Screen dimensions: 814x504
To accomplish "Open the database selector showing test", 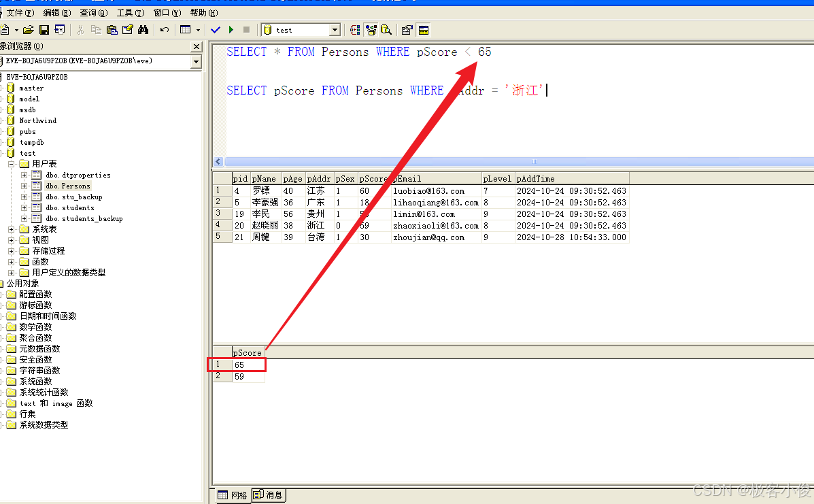I will click(x=301, y=30).
